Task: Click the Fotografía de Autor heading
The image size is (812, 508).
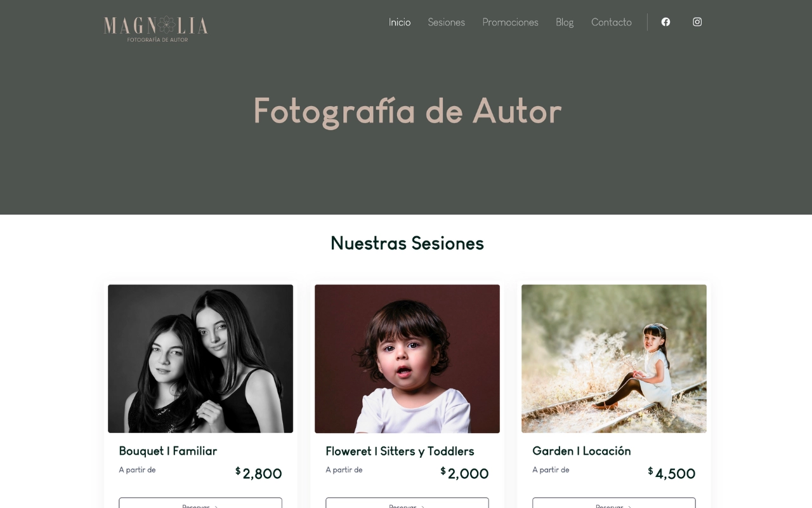Action: [x=407, y=110]
